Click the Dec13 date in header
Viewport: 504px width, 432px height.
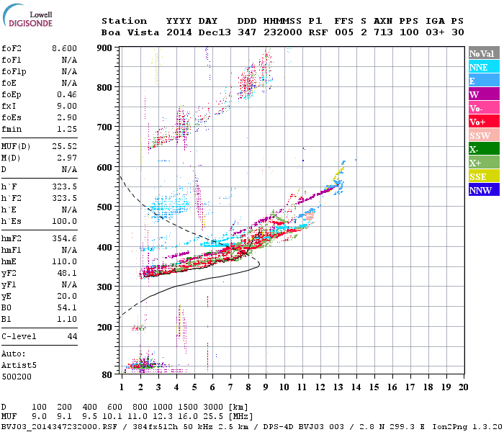point(215,32)
